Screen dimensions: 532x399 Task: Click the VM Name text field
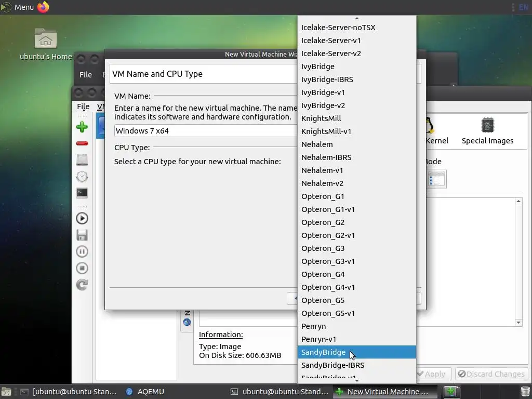click(x=206, y=131)
